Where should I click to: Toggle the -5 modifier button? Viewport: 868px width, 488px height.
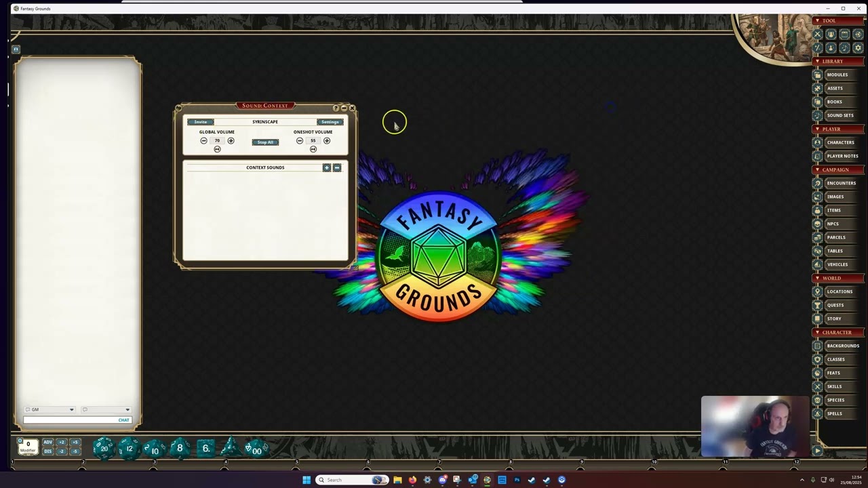pos(75,451)
